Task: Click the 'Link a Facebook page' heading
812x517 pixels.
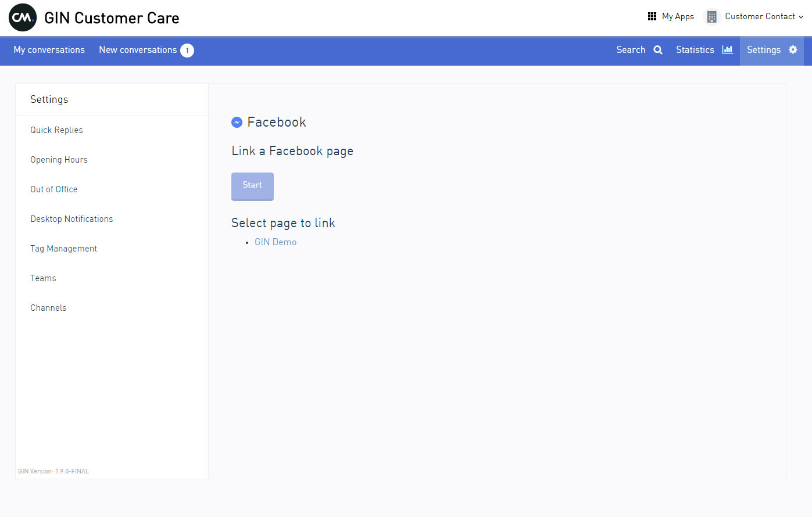Action: click(x=292, y=152)
